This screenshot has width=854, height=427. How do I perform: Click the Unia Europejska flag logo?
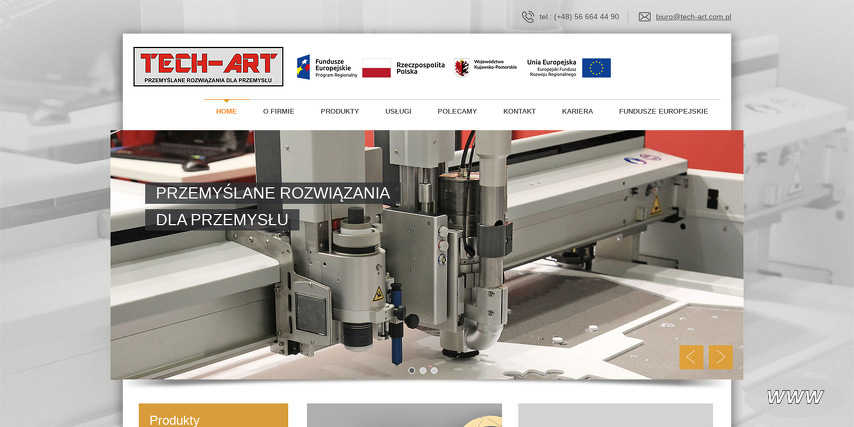tap(569, 68)
